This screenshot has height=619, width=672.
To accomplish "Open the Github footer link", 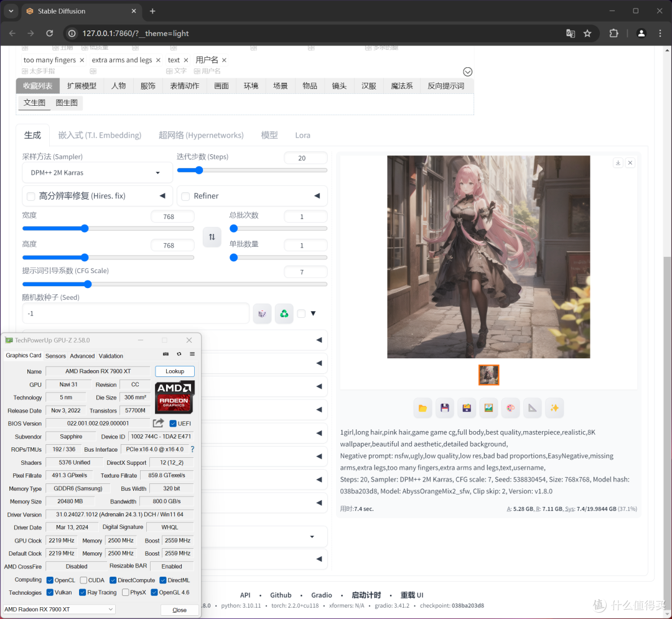I will (281, 595).
